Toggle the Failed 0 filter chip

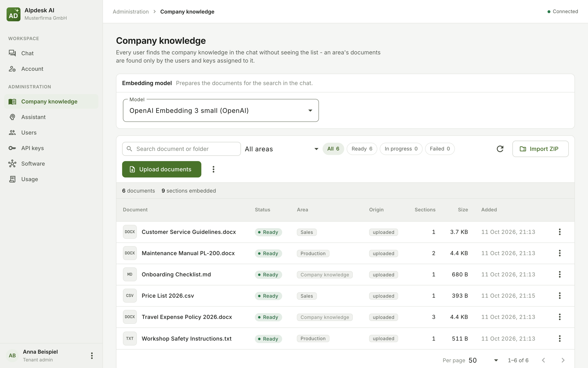pos(440,149)
